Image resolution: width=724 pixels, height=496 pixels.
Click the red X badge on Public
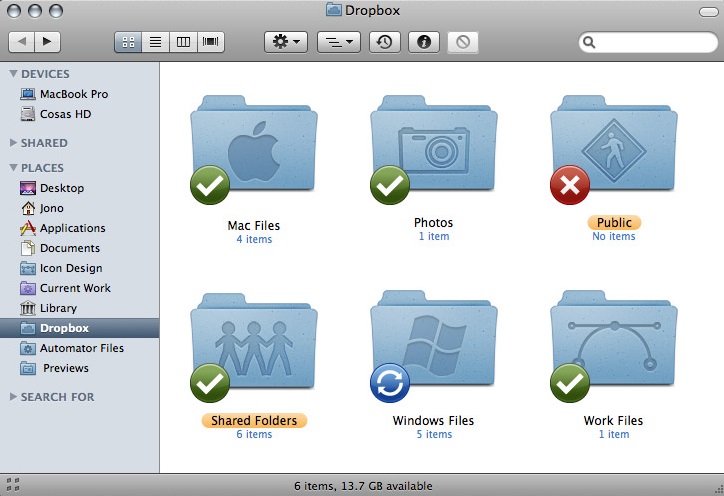[570, 185]
